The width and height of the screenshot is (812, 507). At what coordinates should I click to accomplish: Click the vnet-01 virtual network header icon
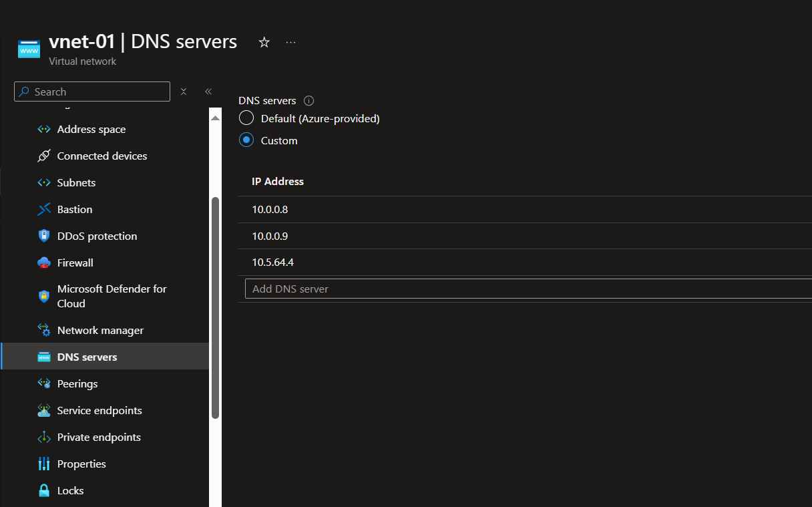[29, 49]
